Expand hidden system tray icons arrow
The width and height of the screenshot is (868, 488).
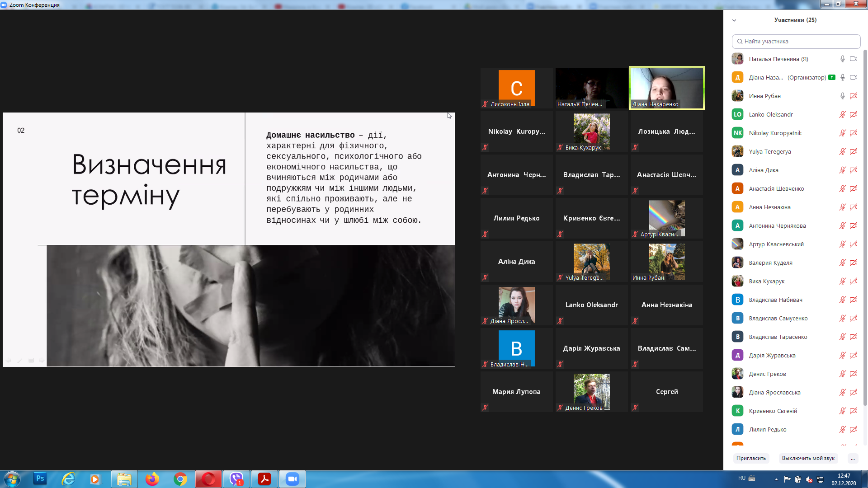point(776,479)
